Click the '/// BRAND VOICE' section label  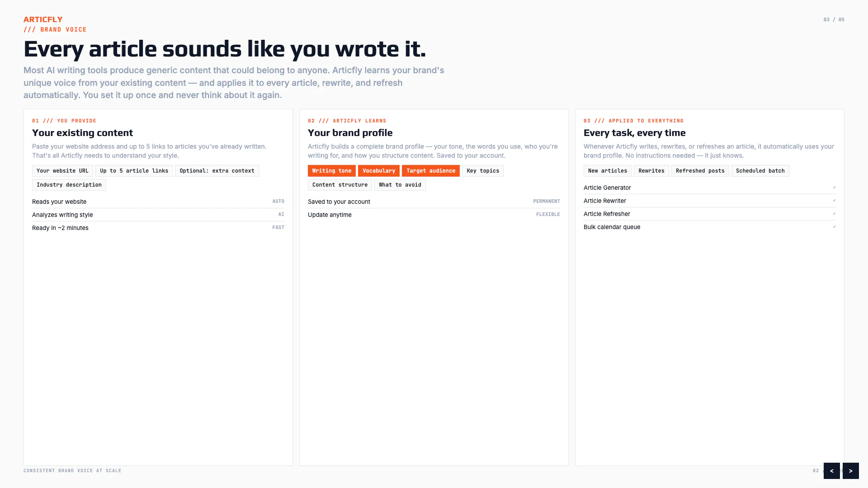click(55, 29)
